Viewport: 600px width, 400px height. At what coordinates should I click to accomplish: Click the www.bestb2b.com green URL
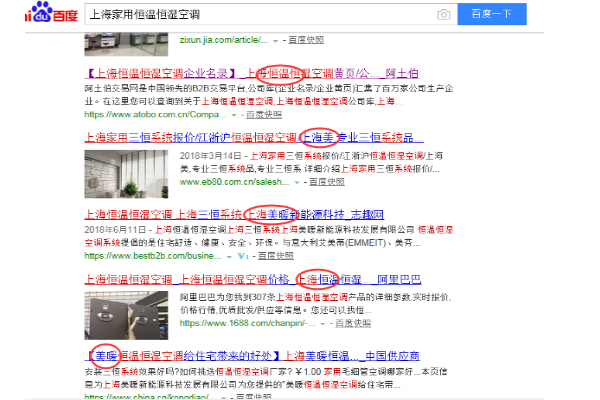tap(153, 256)
